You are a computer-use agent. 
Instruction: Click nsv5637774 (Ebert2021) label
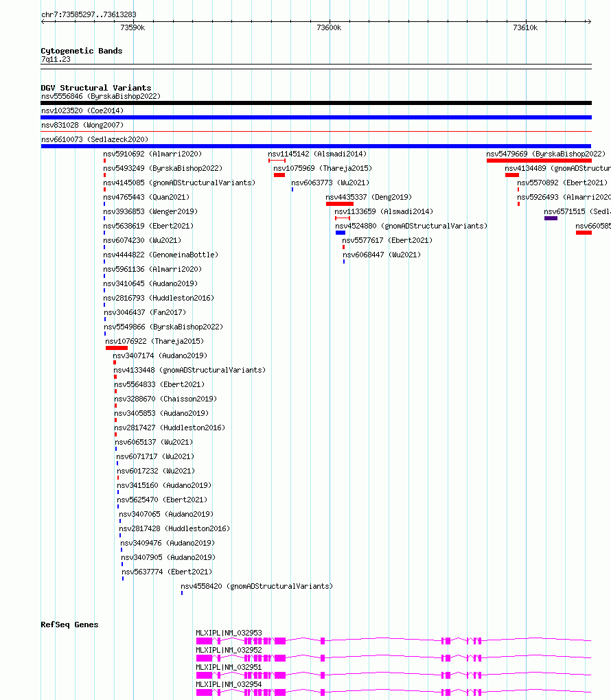point(167,572)
